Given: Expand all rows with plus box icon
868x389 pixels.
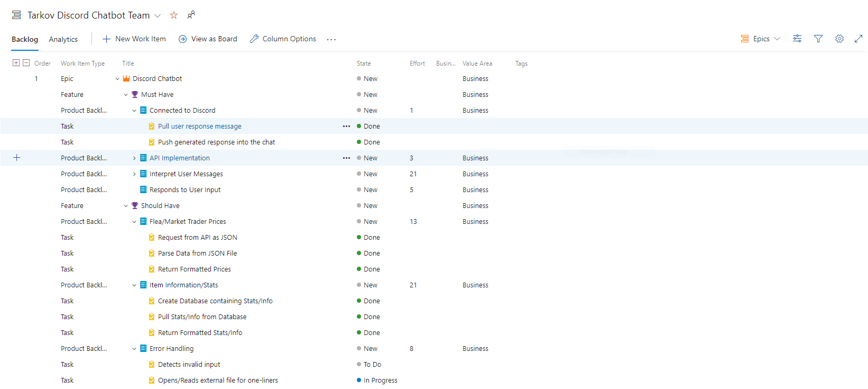Looking at the screenshot, I should click(x=16, y=62).
